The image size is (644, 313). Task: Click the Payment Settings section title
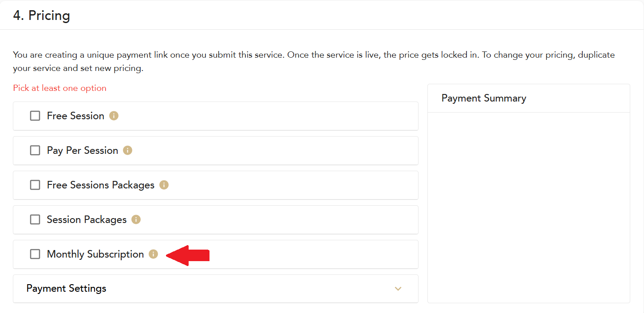click(67, 289)
